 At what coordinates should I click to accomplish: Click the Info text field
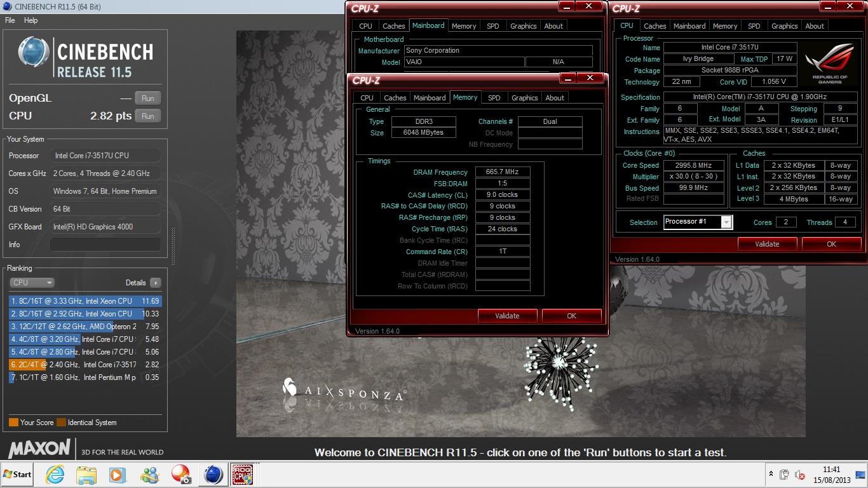click(x=105, y=245)
